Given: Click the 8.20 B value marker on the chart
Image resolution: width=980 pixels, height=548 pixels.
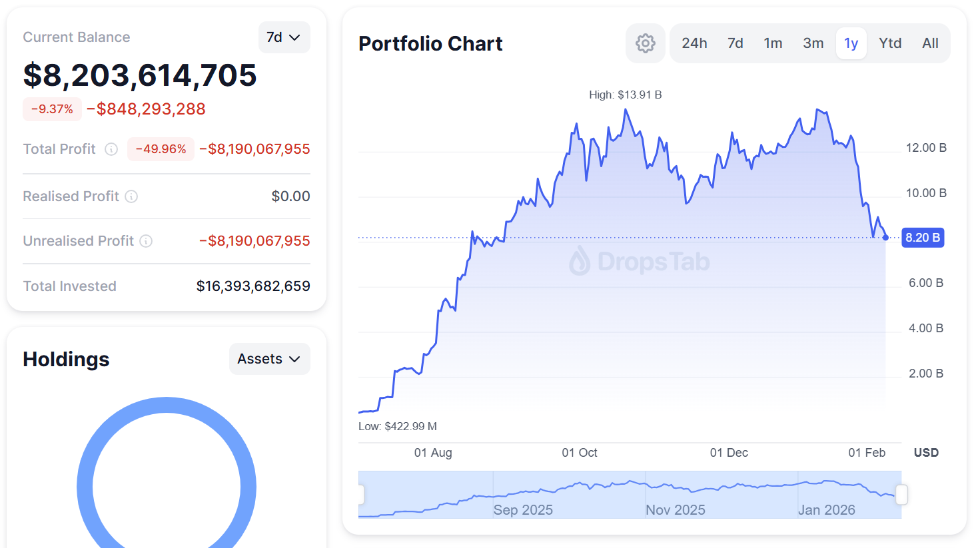Looking at the screenshot, I should [x=923, y=237].
